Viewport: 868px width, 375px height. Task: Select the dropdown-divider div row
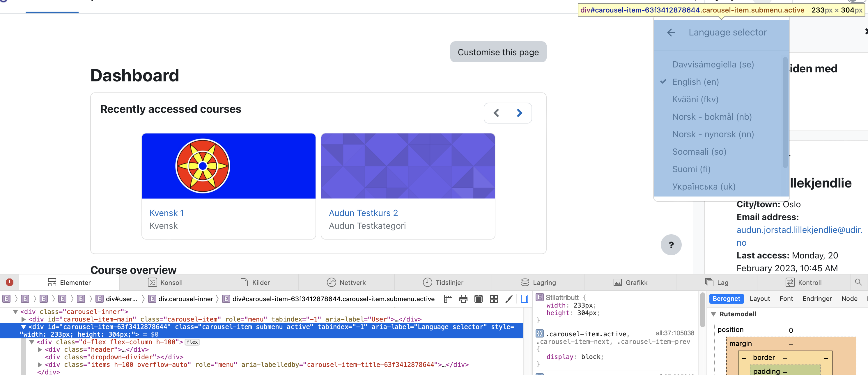(114, 357)
